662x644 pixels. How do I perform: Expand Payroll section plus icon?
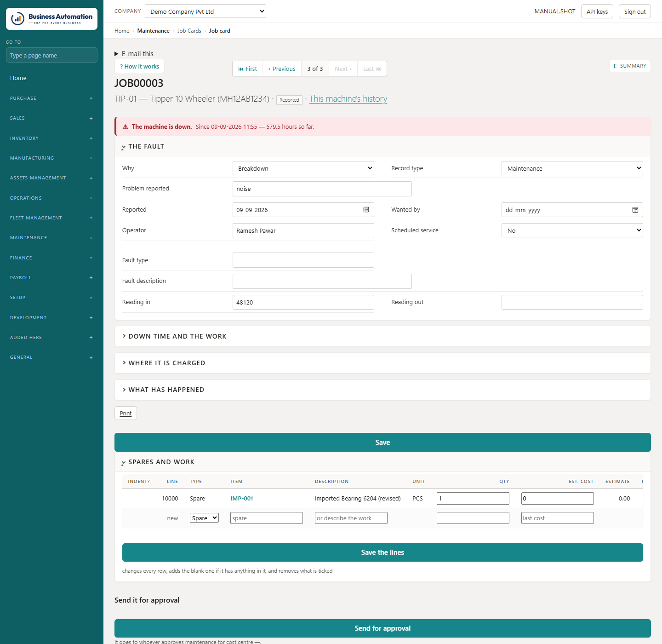click(91, 278)
